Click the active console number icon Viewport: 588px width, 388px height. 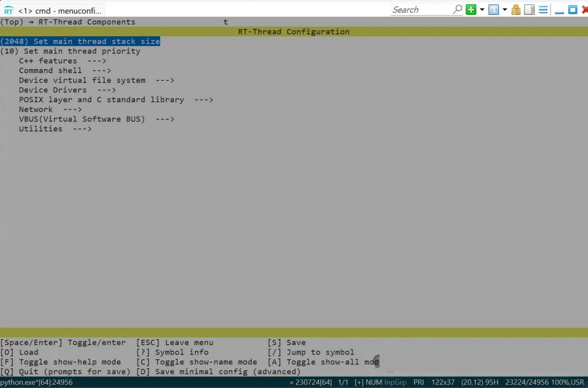click(x=494, y=10)
